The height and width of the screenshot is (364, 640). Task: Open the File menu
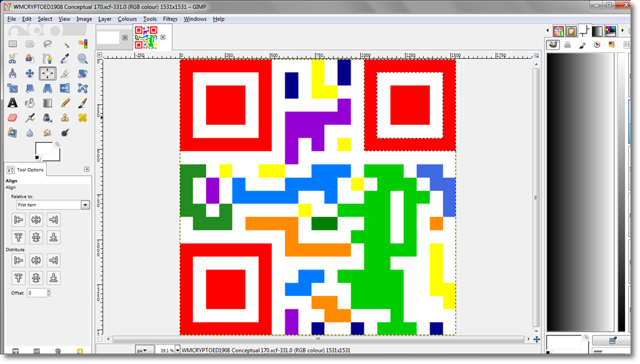pos(11,19)
